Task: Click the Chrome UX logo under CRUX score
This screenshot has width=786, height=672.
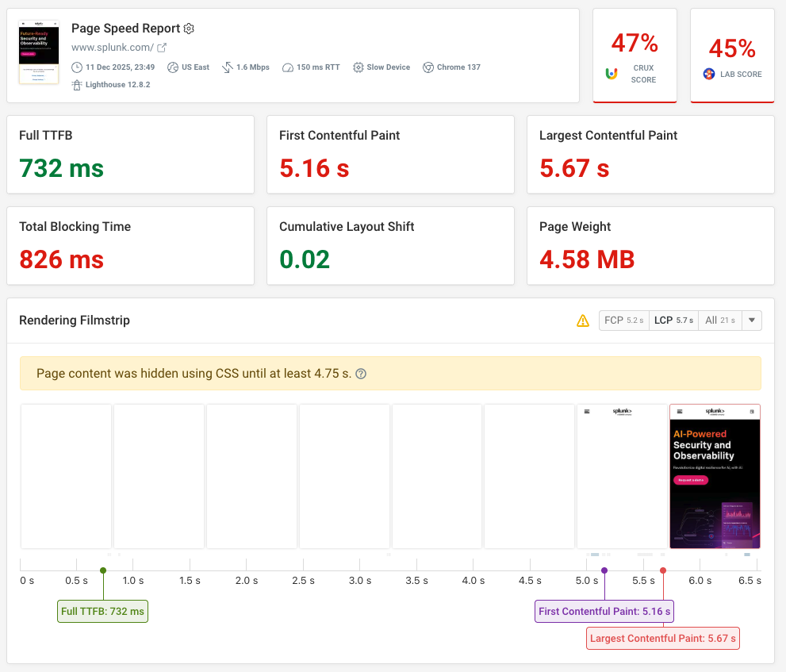Action: coord(611,73)
